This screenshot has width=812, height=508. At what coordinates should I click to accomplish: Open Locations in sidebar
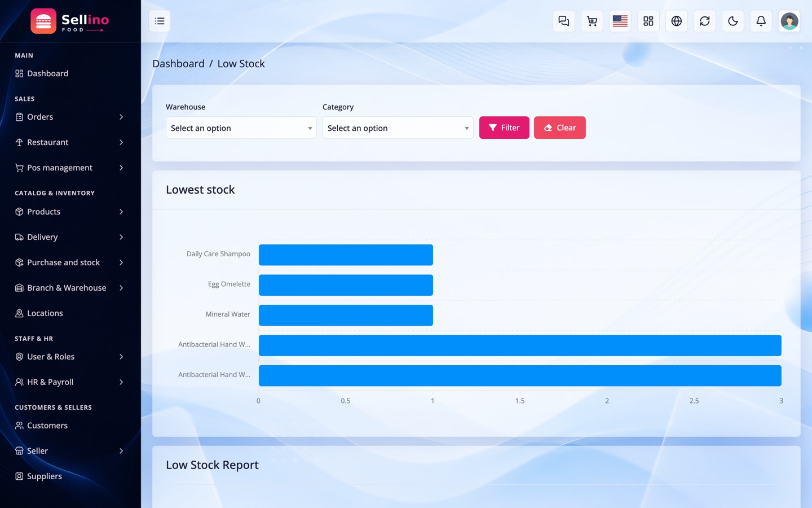[x=70, y=313]
